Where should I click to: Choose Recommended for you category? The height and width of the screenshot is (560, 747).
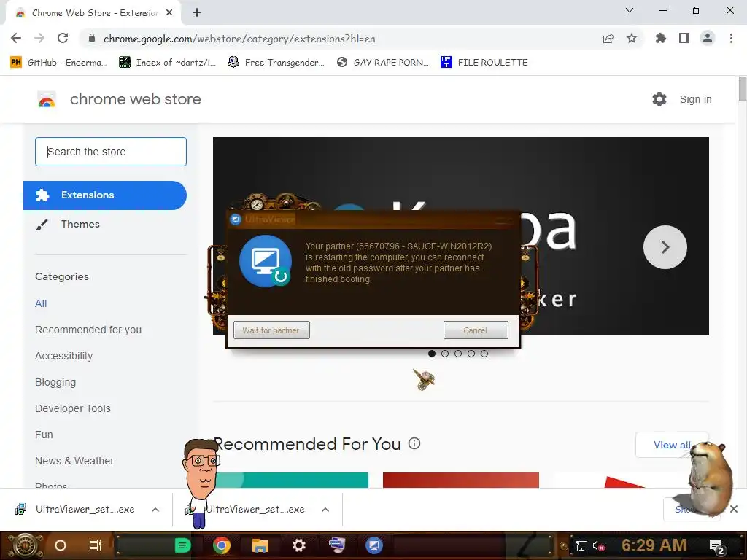[88, 330]
